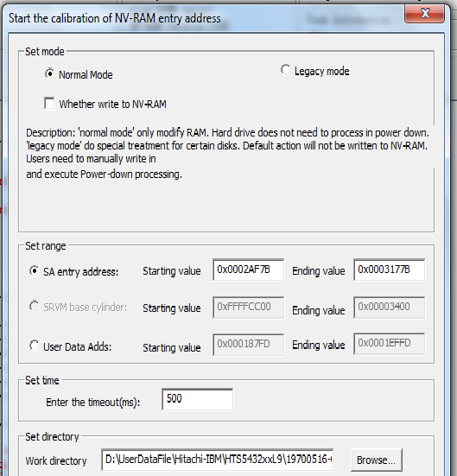This screenshot has height=476, width=457.
Task: Click the Set range group label
Action: click(46, 246)
